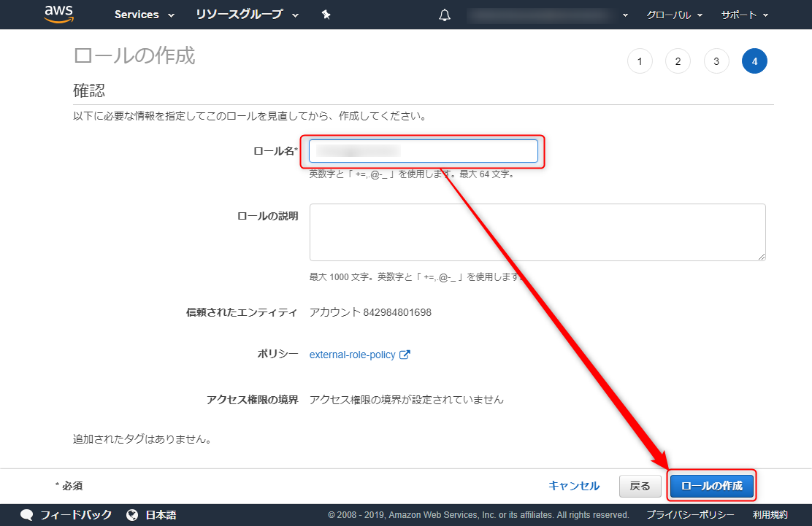This screenshot has width=812, height=526.
Task: Click ロールの作成 button
Action: coord(711,486)
